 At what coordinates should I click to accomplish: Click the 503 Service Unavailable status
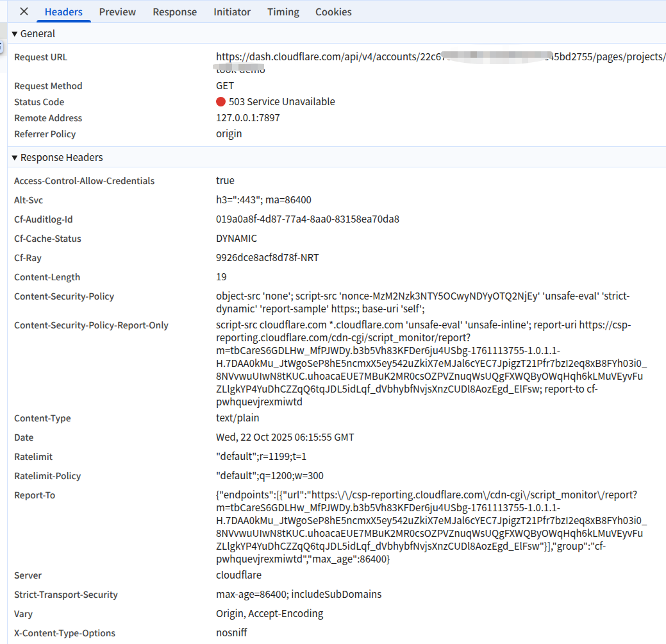point(281,102)
